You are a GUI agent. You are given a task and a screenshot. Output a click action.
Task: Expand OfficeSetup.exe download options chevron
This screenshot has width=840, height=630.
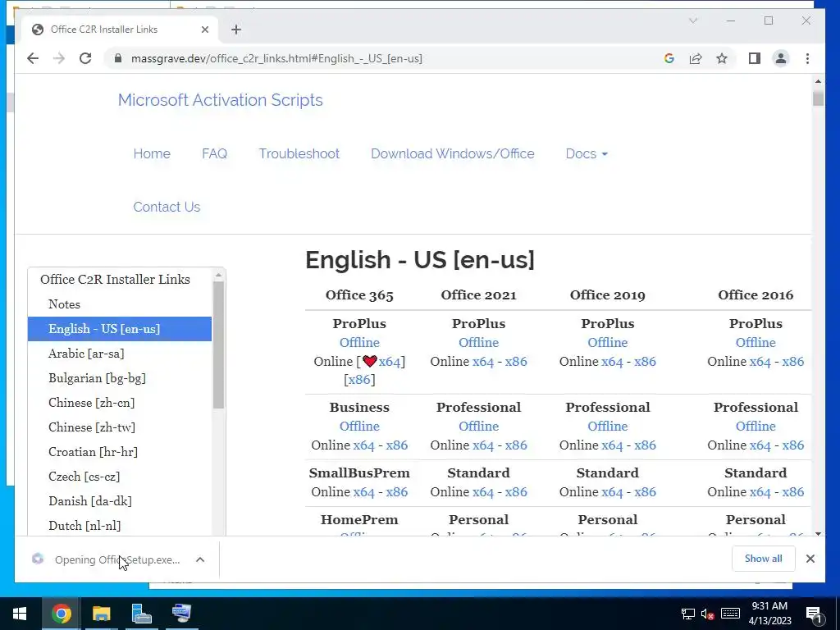(x=200, y=559)
